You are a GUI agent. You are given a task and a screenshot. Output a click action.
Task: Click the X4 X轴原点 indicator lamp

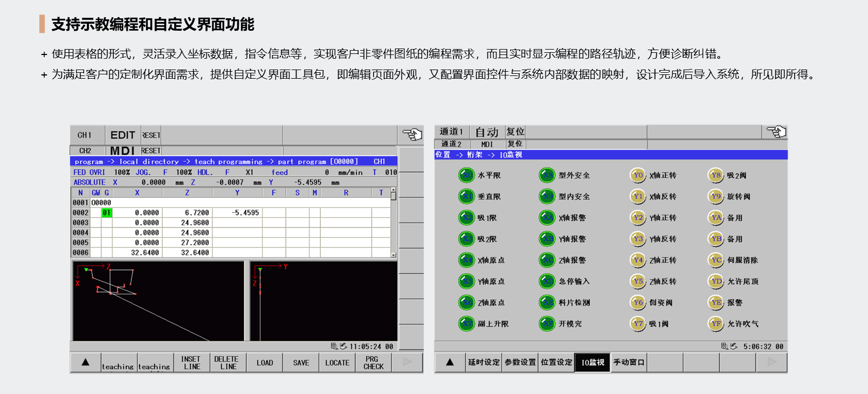pos(466,260)
